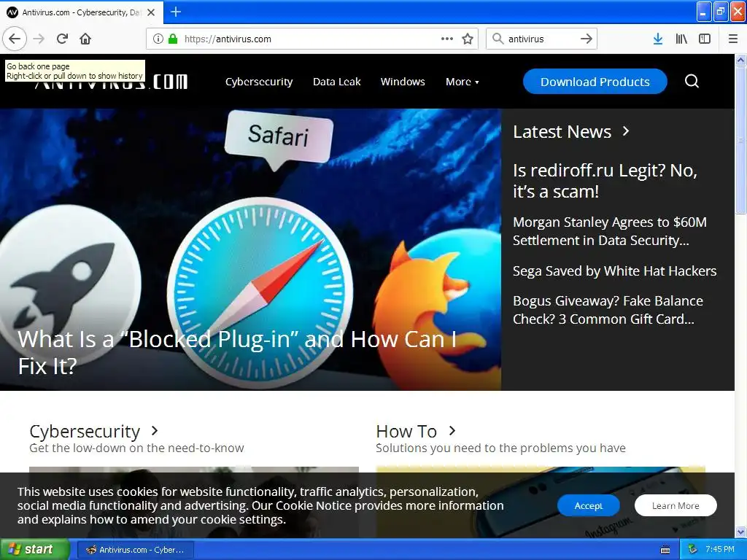Go back one page with the back arrow
Viewport: 747px width, 560px height.
(15, 39)
